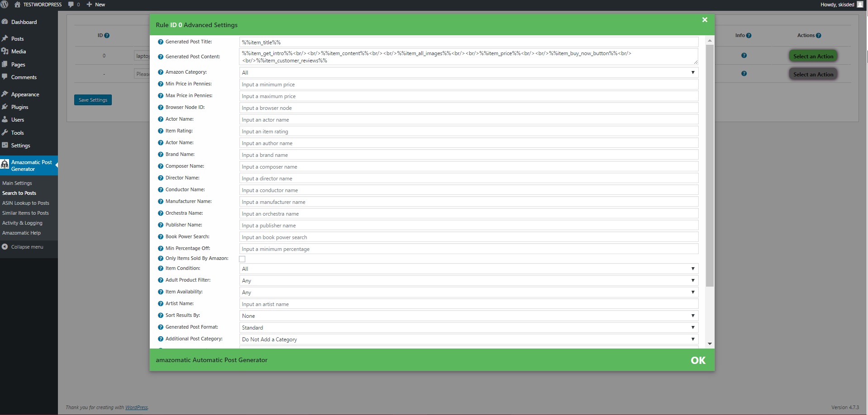Open the Item Availability dropdown

[x=468, y=292]
